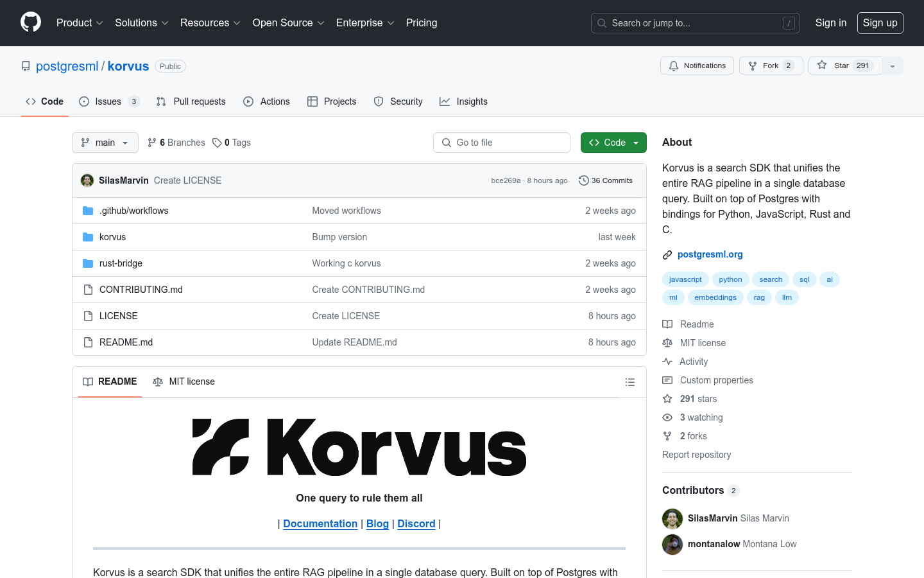Open the main branch selector dropdown

click(105, 143)
